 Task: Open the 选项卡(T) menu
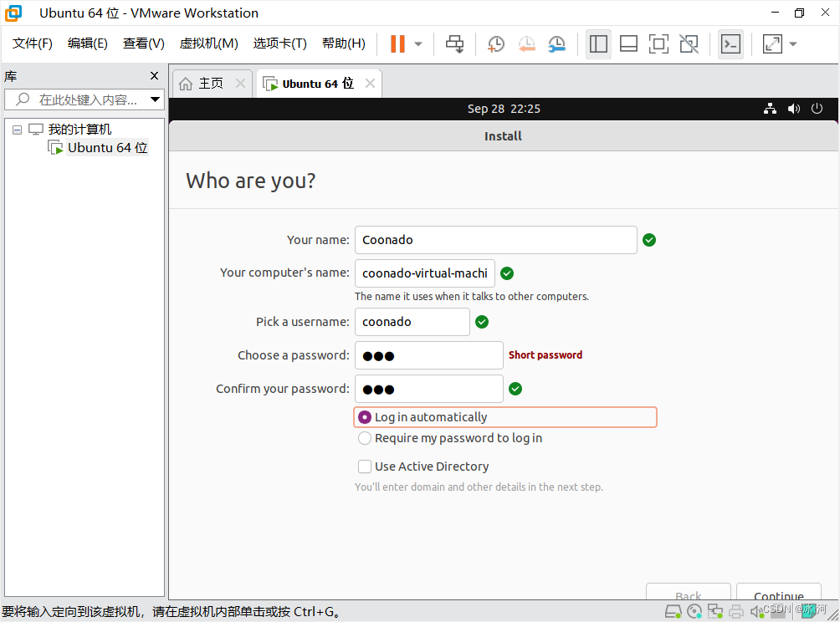pyautogui.click(x=279, y=43)
